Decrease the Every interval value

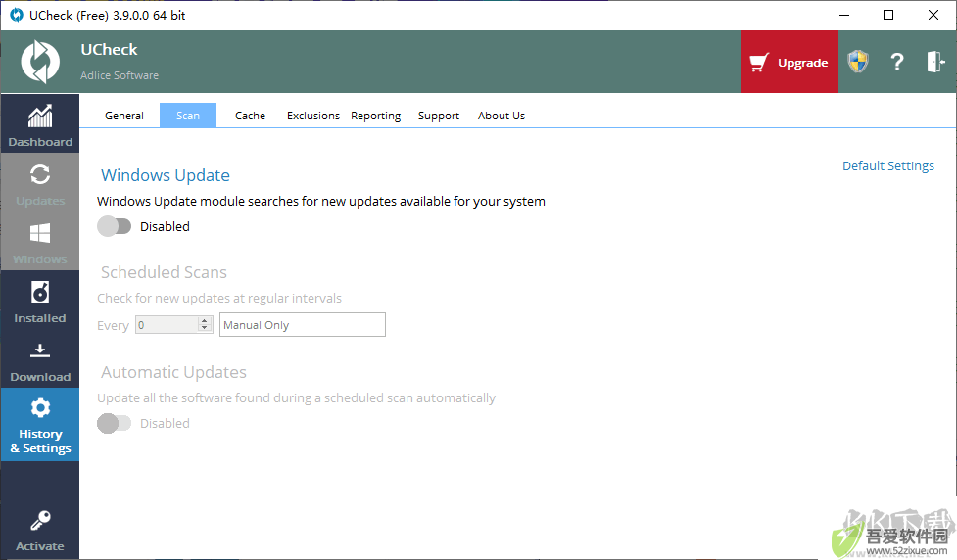pyautogui.click(x=205, y=328)
